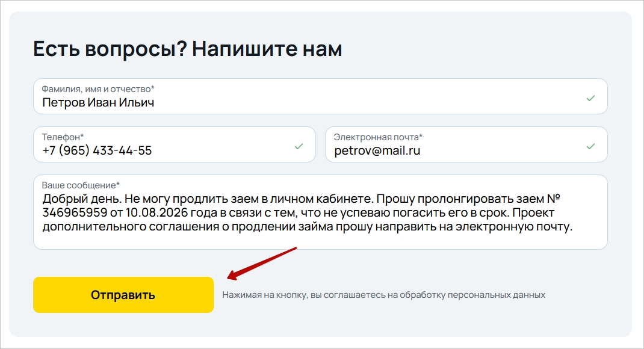
Task: Place cursor in phone number +7 (965) 433-44-55
Action: click(97, 150)
